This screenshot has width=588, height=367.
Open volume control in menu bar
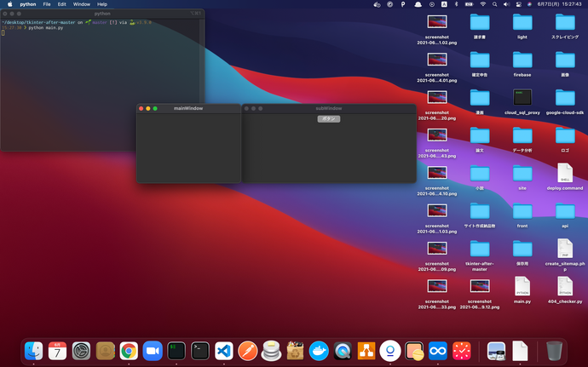pos(507,4)
